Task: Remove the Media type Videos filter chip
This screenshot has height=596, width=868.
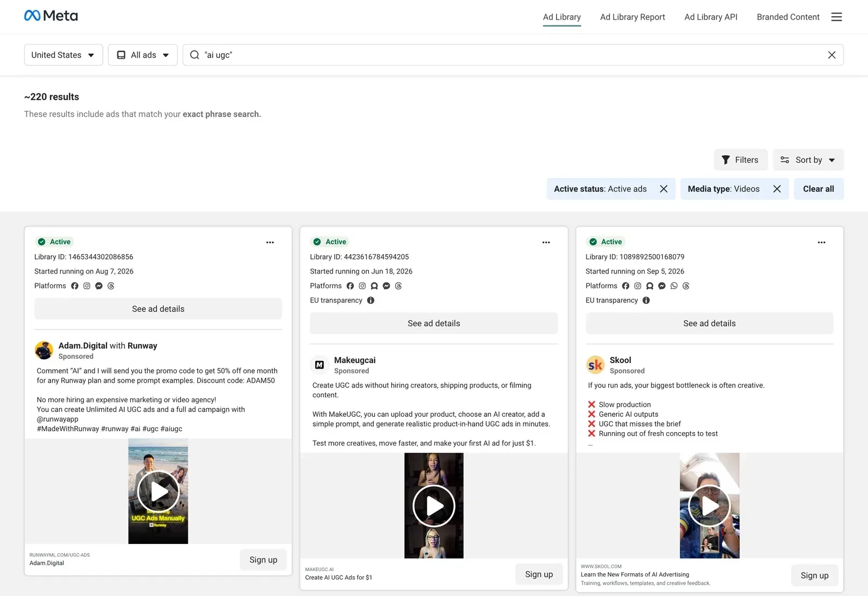Action: tap(777, 189)
